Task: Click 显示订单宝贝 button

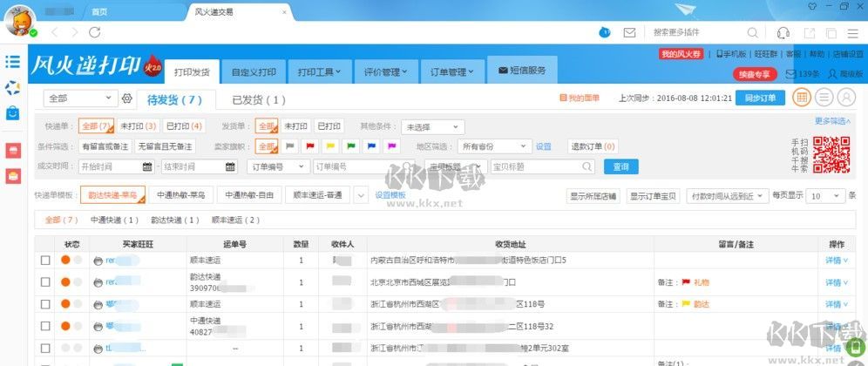Action: coord(654,196)
